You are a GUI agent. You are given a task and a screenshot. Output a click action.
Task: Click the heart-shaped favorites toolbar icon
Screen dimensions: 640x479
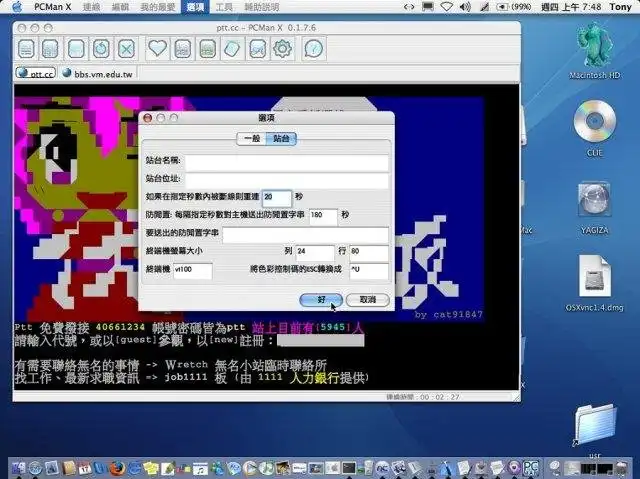click(157, 49)
